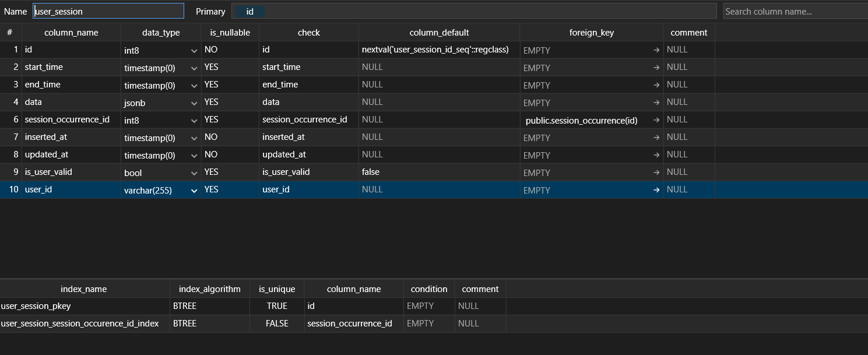868x355 pixels.
Task: Click foreign key arrow in end_time row
Action: tap(656, 85)
